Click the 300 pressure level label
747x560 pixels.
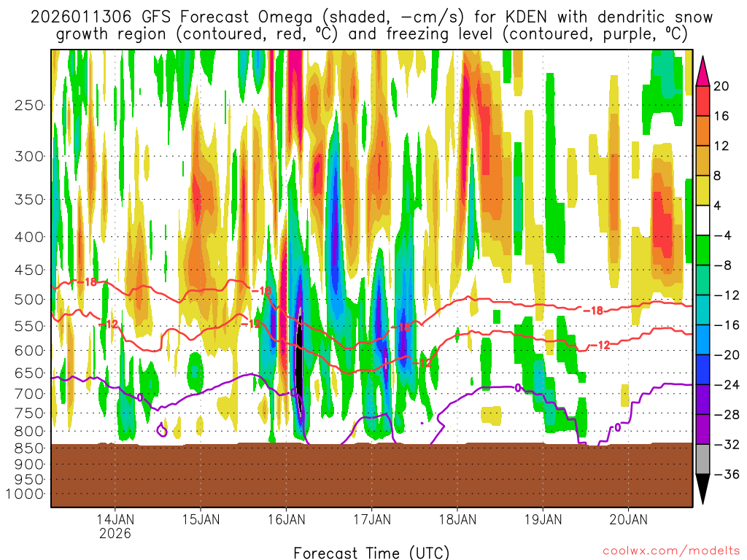(29, 156)
